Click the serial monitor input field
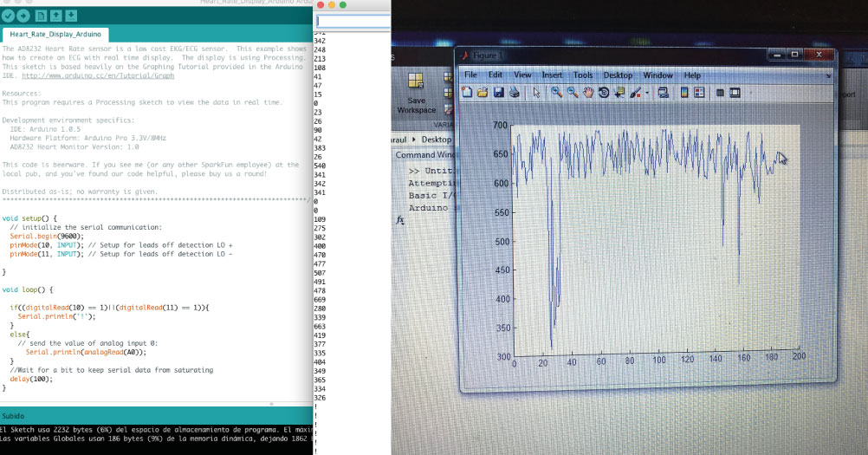 353,21
